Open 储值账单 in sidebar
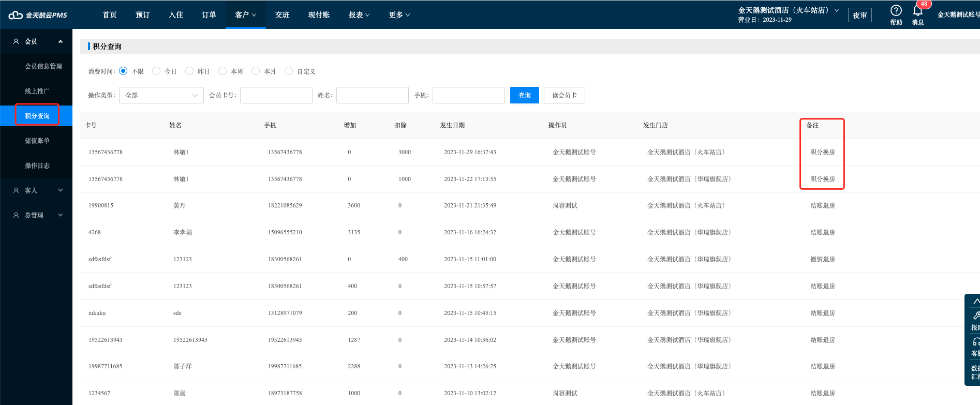The image size is (980, 405). pos(37,141)
